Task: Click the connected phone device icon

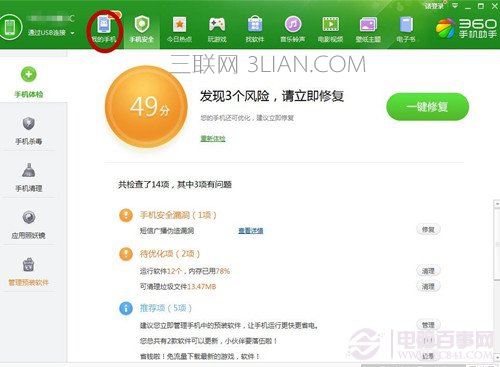Action: (x=10, y=27)
